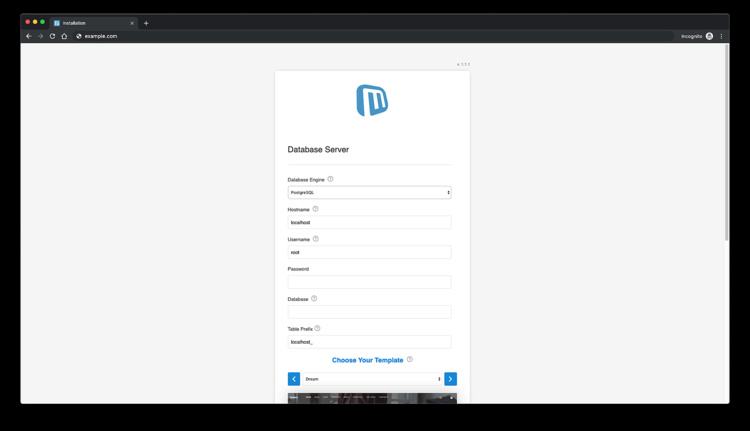Click the browser home icon
The width and height of the screenshot is (750, 431).
point(65,36)
